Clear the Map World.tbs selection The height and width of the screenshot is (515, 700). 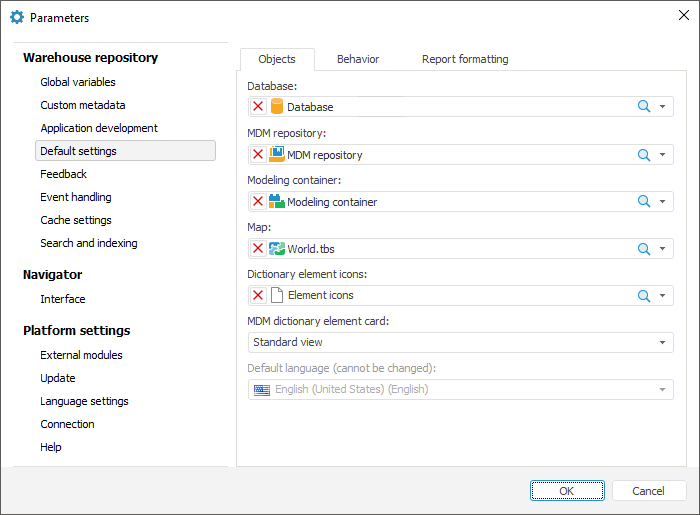click(x=258, y=249)
